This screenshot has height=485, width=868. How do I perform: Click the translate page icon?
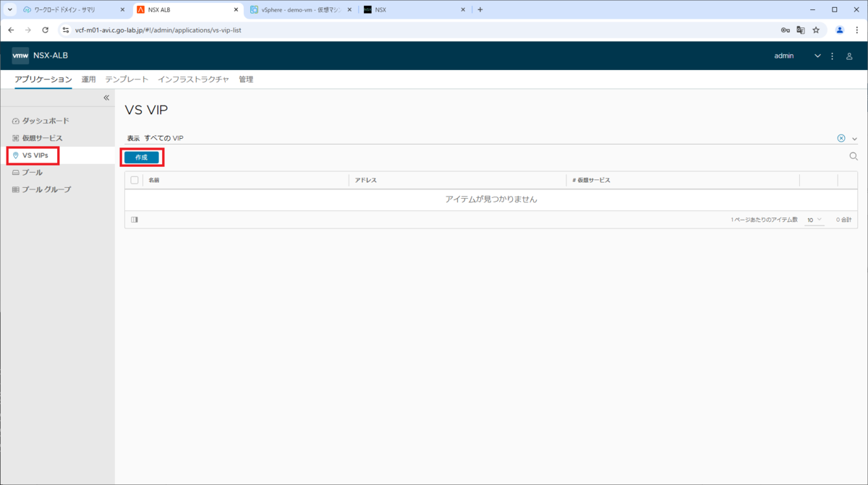801,30
